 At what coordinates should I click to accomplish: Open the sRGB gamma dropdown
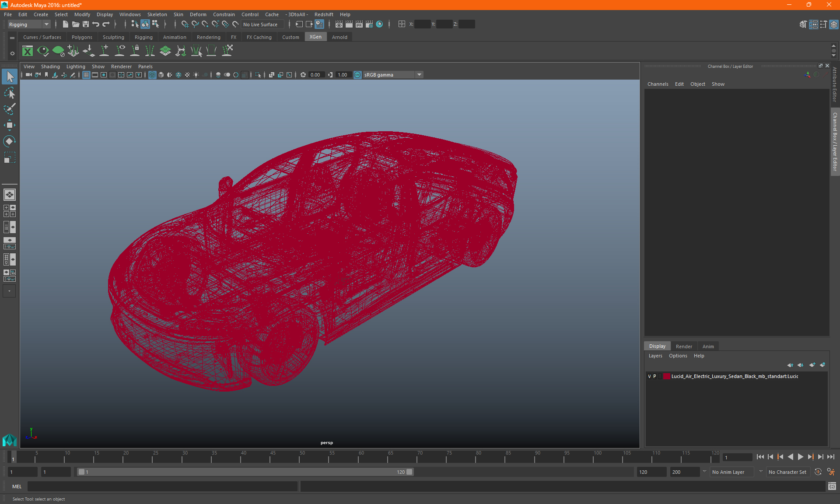(393, 75)
